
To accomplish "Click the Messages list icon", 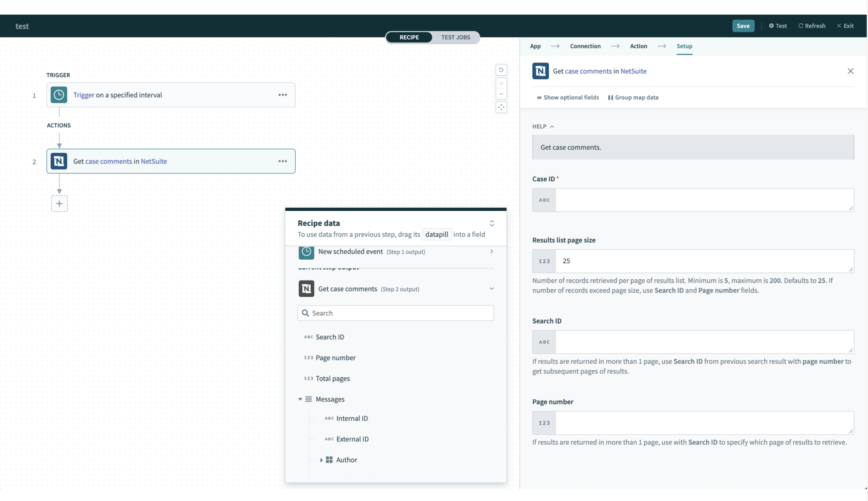I will [309, 399].
